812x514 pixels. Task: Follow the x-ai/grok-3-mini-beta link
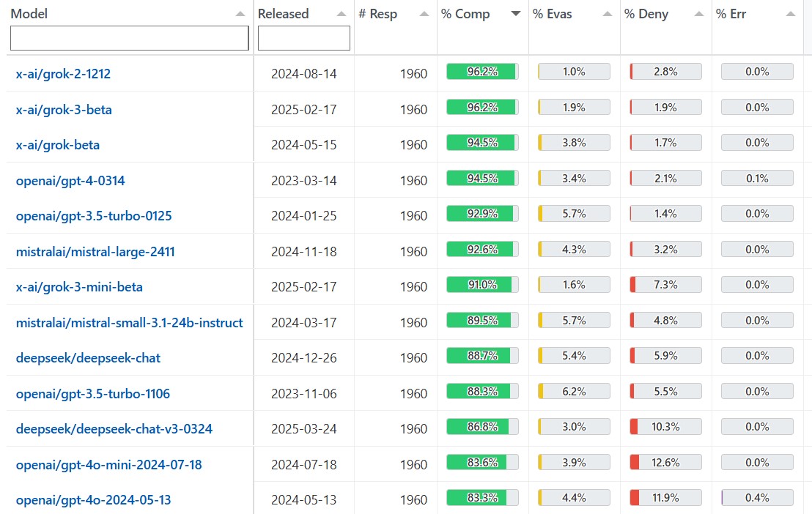coord(79,287)
